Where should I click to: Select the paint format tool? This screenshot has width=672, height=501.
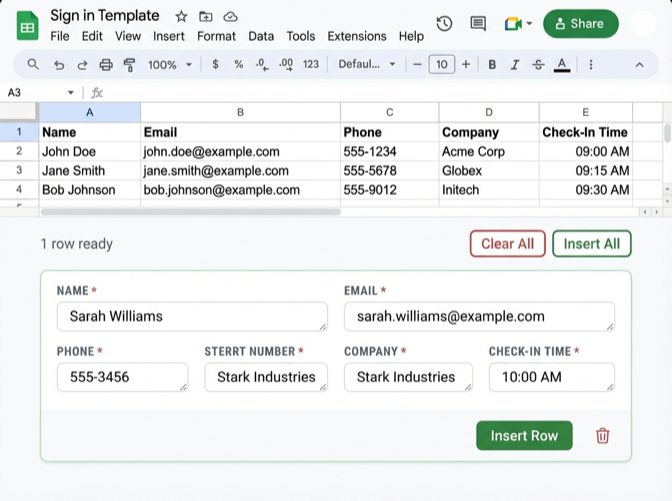coord(129,65)
